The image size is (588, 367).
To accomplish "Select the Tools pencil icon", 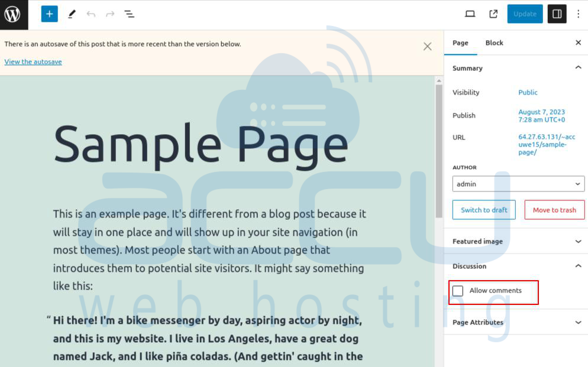I will click(72, 14).
